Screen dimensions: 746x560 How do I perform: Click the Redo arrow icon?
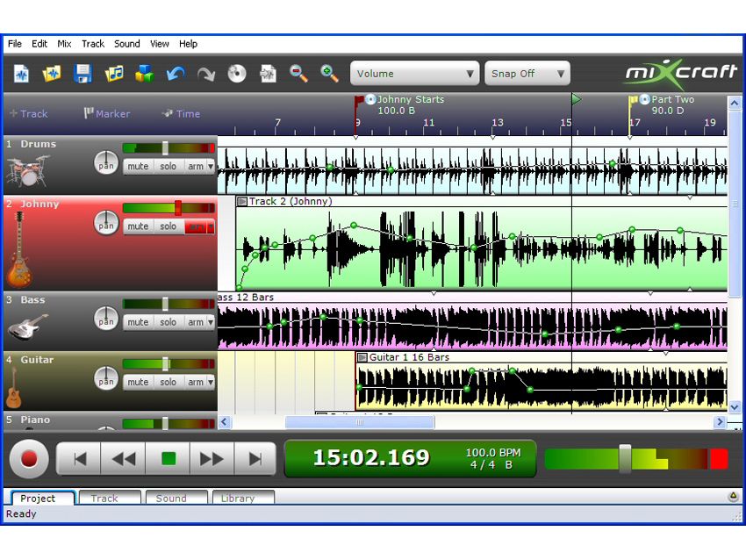click(205, 74)
